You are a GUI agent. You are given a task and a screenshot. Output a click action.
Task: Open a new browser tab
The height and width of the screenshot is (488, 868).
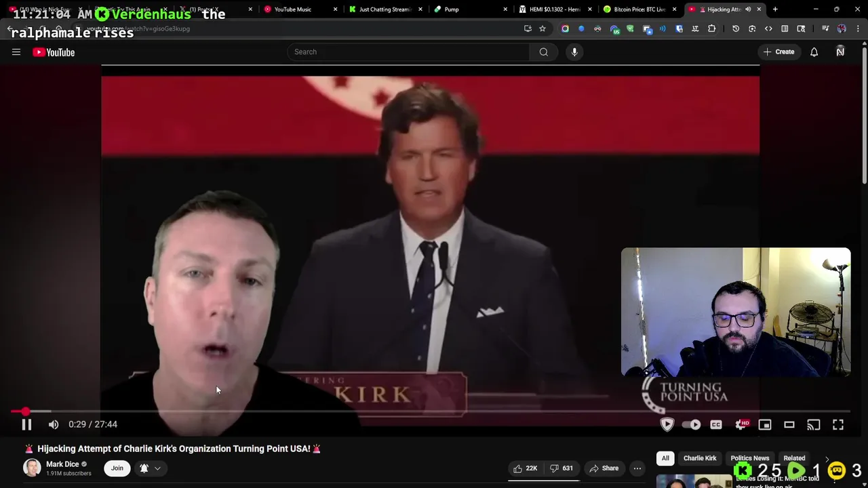[x=775, y=9]
